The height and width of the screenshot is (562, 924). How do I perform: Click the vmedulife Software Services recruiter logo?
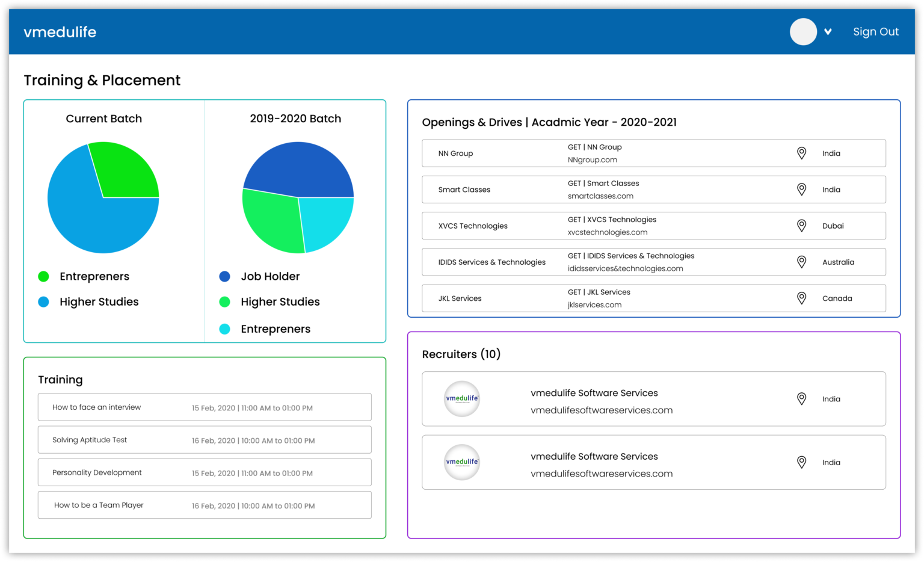tap(462, 398)
